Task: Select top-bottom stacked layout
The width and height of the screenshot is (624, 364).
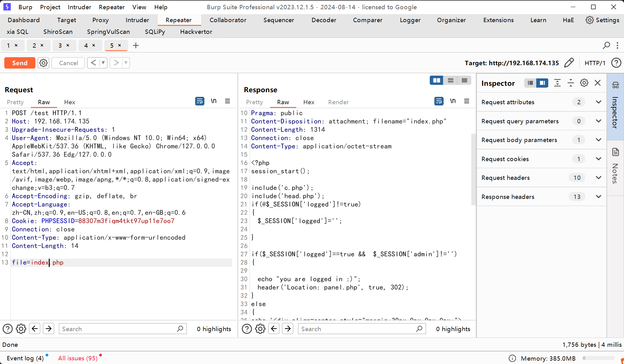Action: pos(450,80)
